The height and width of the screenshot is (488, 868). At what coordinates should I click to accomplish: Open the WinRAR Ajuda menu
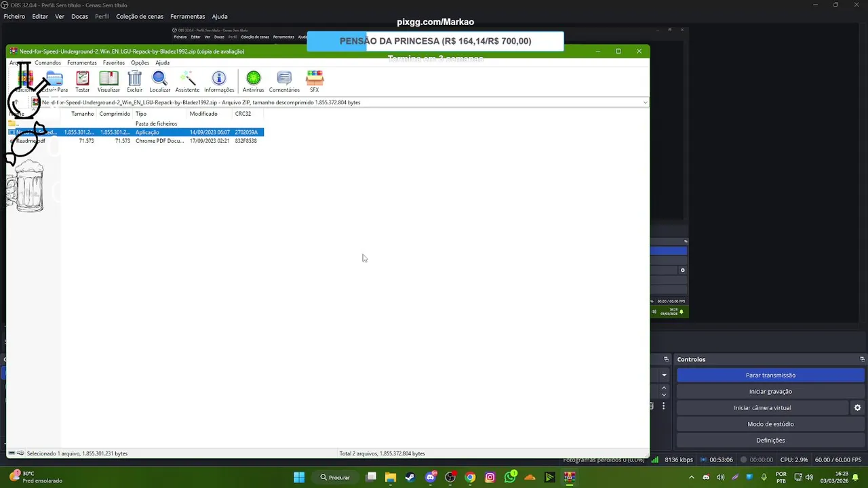click(x=162, y=62)
